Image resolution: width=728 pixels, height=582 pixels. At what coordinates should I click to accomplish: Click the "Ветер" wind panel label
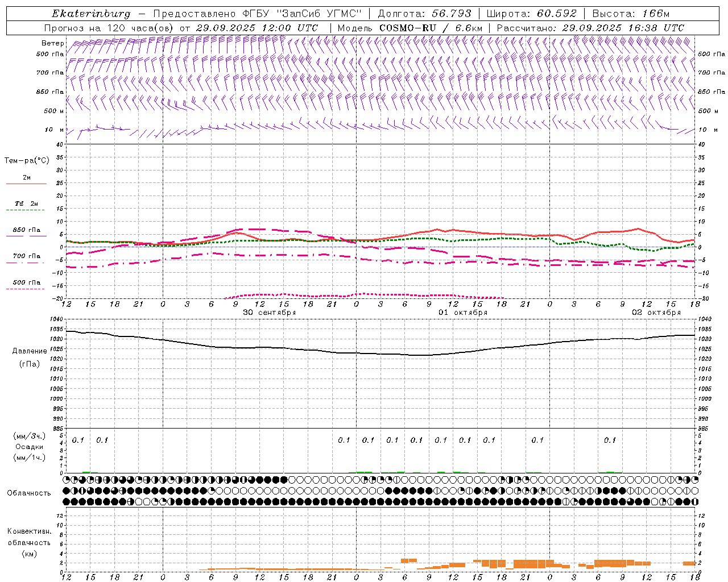tap(53, 43)
